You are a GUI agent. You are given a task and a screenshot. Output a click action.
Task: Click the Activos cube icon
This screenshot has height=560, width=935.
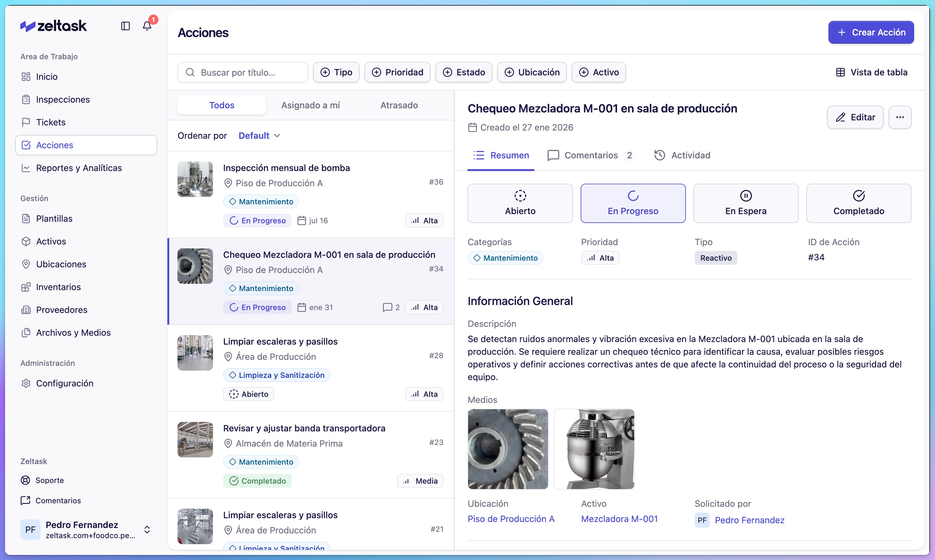click(26, 241)
